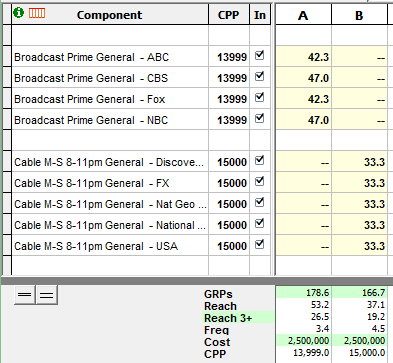Image resolution: width=393 pixels, height=363 pixels.
Task: Click the second equals-sign button
Action: click(x=47, y=295)
